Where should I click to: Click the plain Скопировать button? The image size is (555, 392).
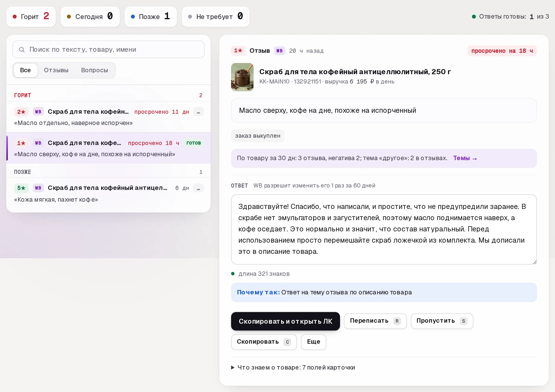[x=264, y=342]
